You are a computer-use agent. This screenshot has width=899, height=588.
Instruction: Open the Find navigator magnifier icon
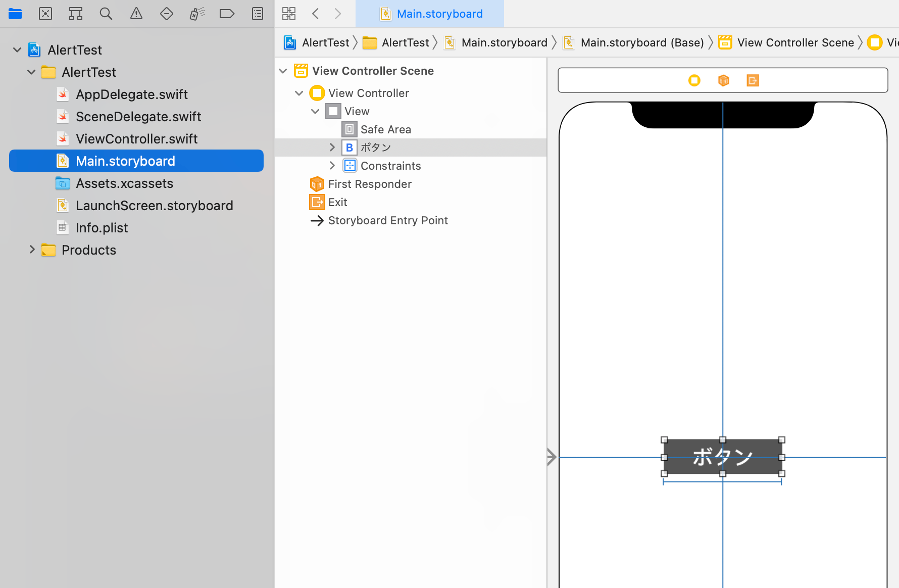106,14
